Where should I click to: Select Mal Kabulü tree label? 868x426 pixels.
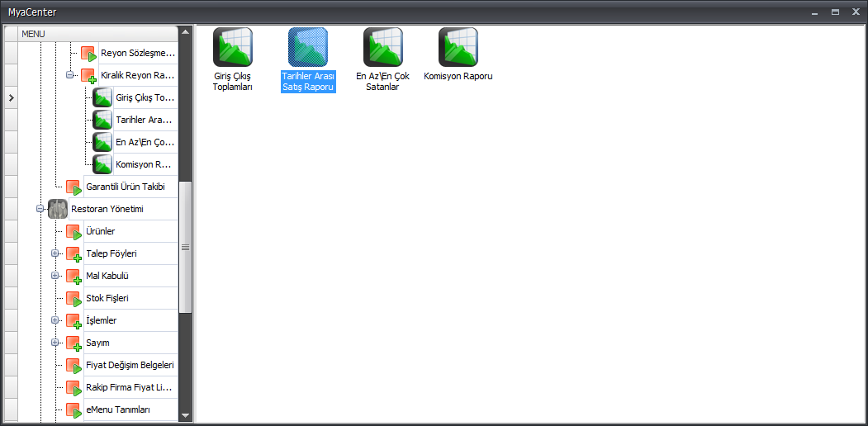pos(107,276)
